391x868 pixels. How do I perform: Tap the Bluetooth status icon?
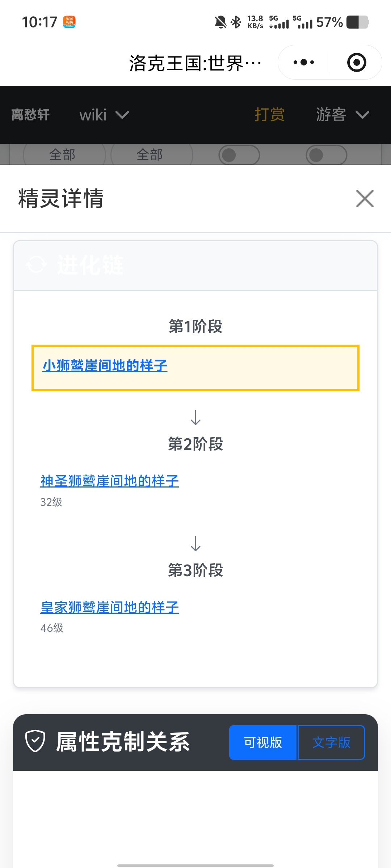[x=236, y=22]
